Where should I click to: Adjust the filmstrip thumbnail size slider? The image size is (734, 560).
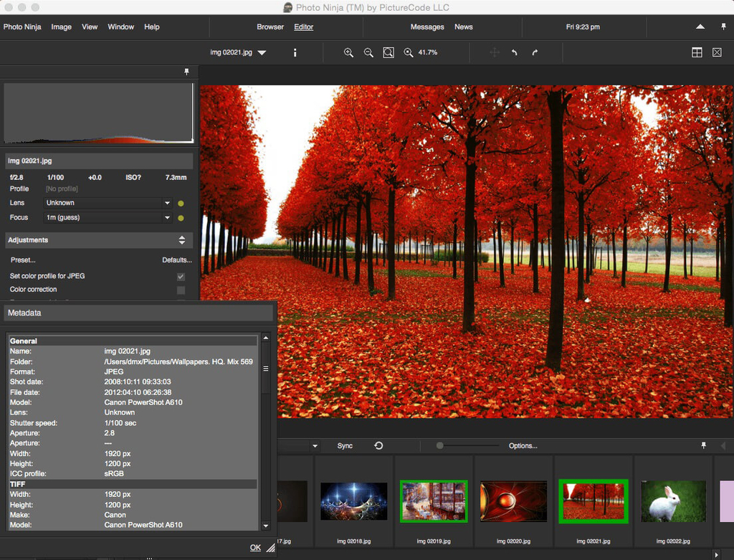click(x=440, y=446)
